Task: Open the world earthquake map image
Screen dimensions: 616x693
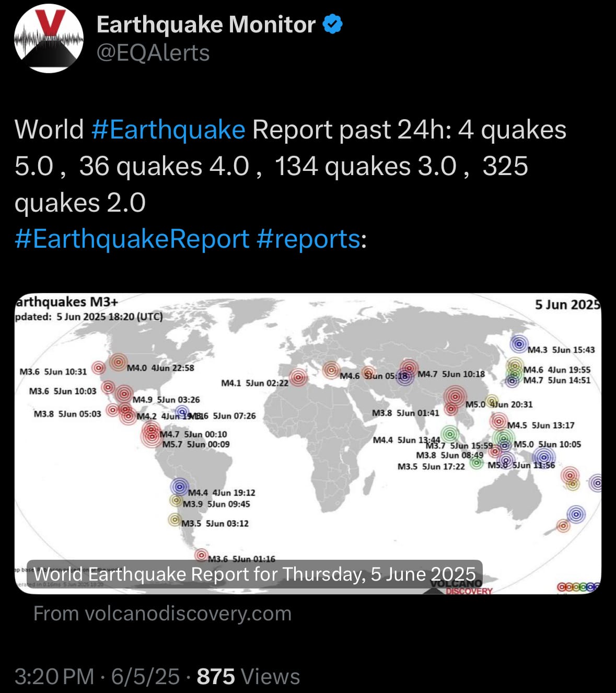Action: click(x=308, y=444)
